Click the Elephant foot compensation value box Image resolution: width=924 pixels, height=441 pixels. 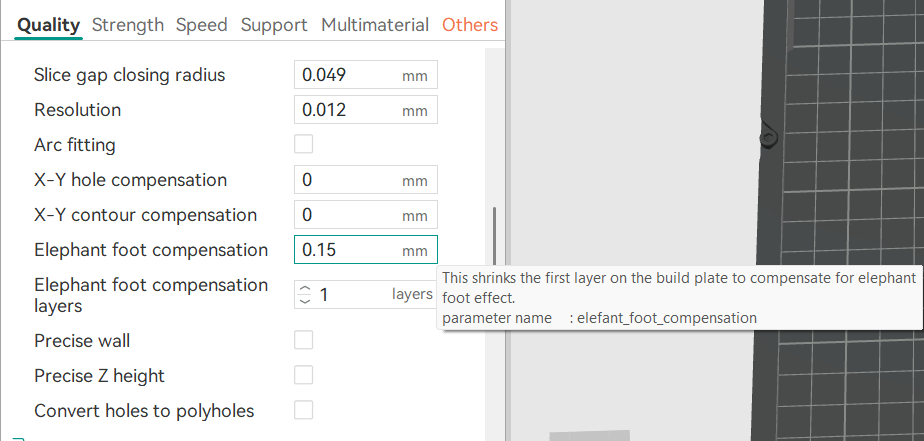(348, 250)
